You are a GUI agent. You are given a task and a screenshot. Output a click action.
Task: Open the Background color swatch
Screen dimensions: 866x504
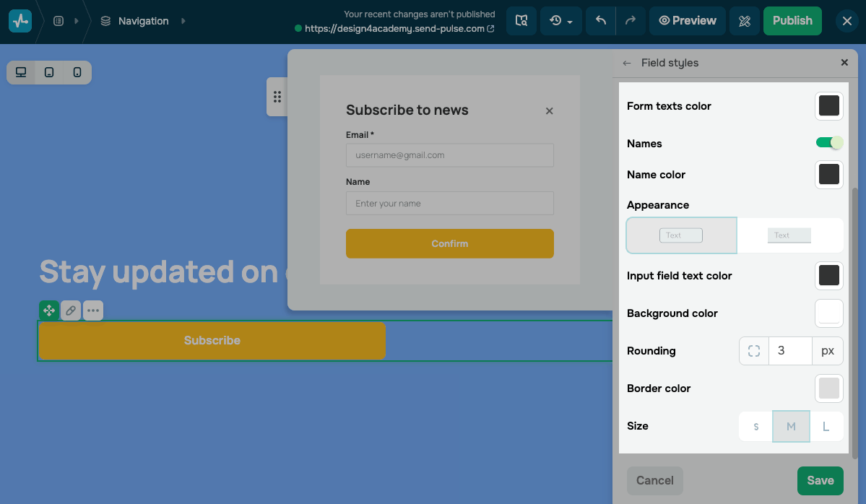pos(829,313)
